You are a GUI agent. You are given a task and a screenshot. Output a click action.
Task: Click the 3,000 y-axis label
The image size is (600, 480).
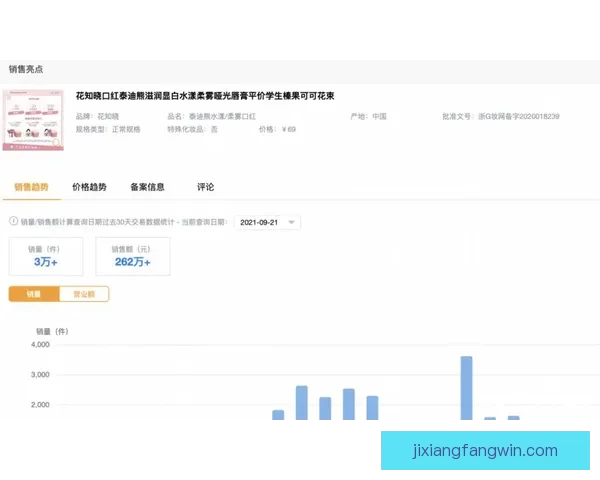[x=40, y=375]
